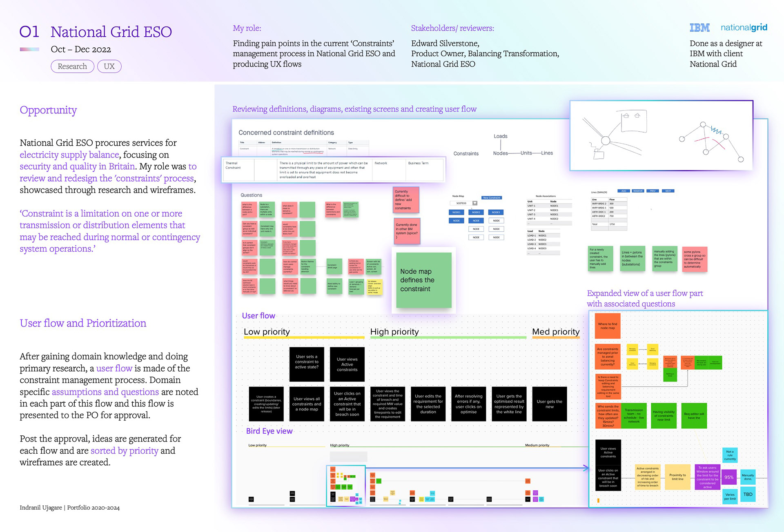
Task: Click the 'Indranil Ujagare | Portfolio 2020-2024' footer
Action: coord(69,508)
